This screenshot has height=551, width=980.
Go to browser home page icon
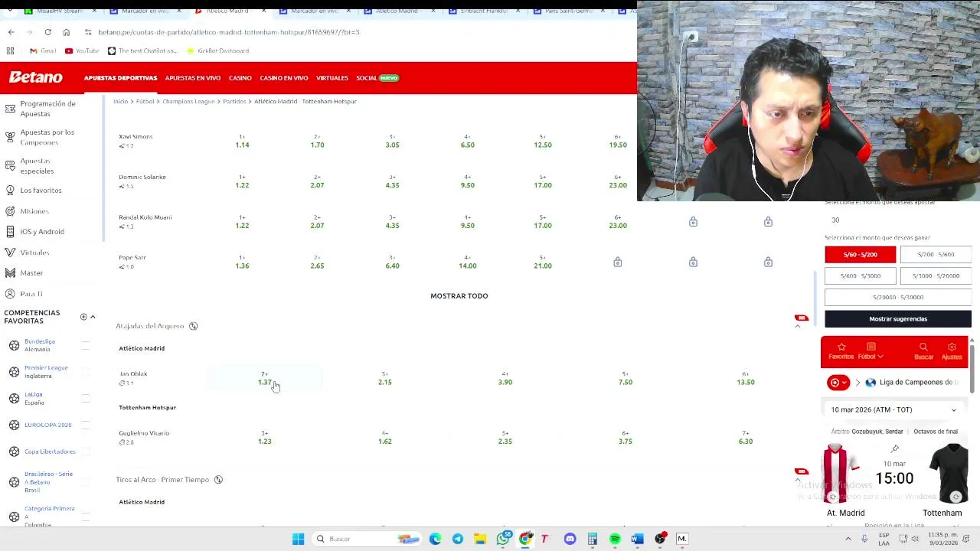[x=67, y=32]
